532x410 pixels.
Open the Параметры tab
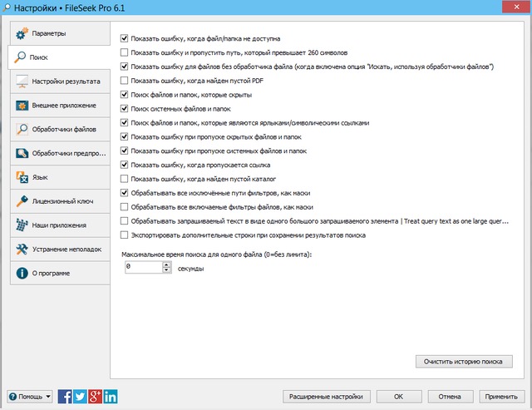(x=60, y=33)
